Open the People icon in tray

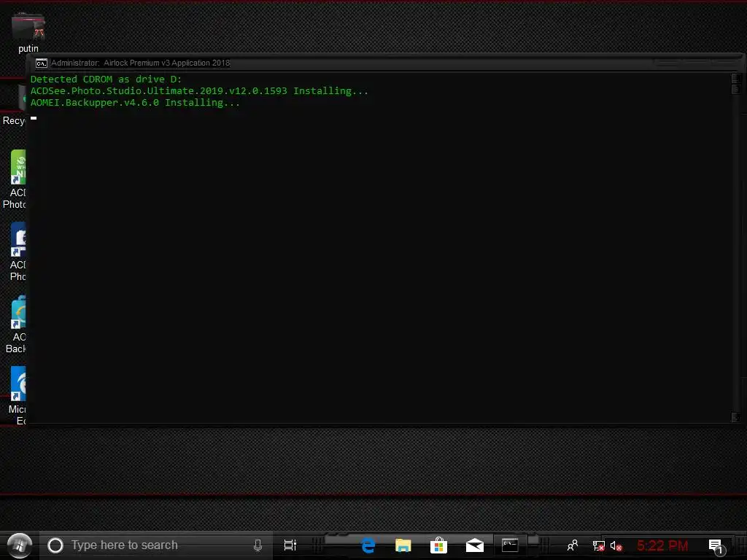coord(573,545)
